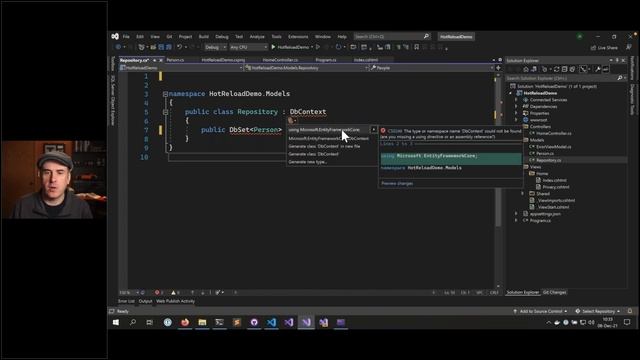Viewport: 640px width, 360px height.
Task: Open File Explorer from the taskbar
Action: pos(202,322)
